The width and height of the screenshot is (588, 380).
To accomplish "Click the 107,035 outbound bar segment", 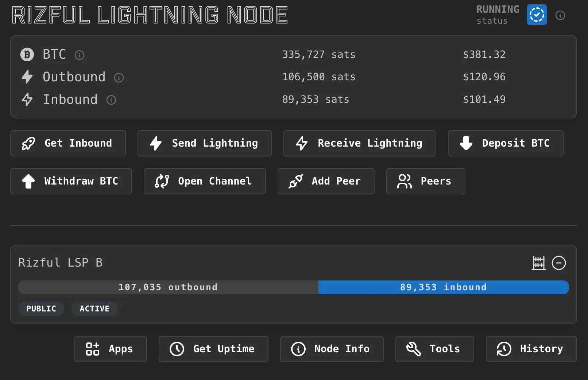I will pyautogui.click(x=168, y=287).
